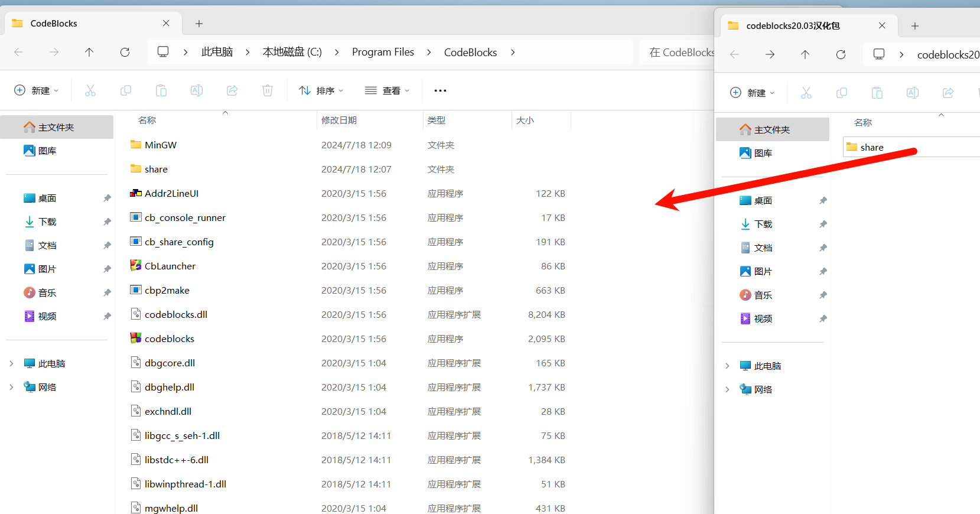Go back in the CodeBlocks window
The width and height of the screenshot is (980, 514).
click(x=19, y=53)
